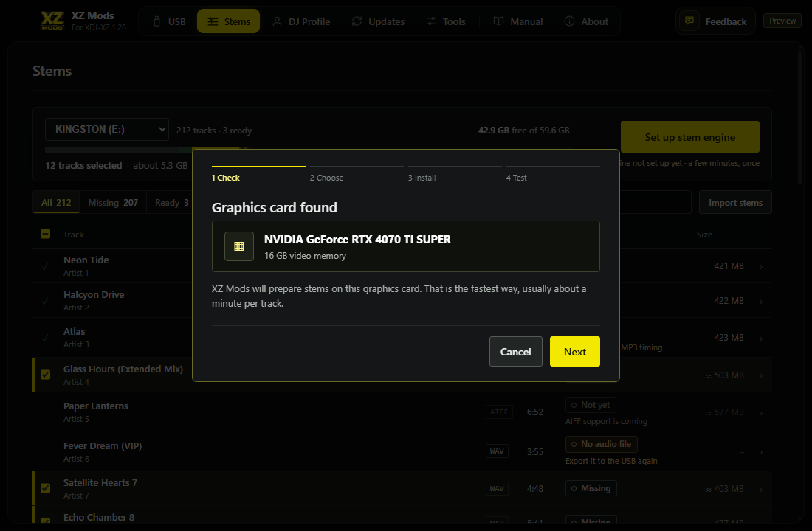Go to the Tools tab
The height and width of the screenshot is (531, 812).
pos(445,21)
